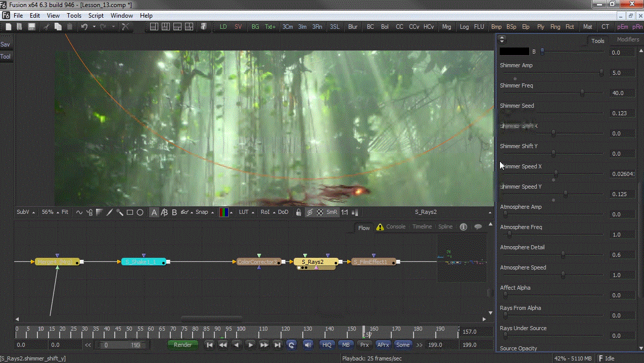This screenshot has height=363, width=644.
Task: Add a Blur tool from the toolbar
Action: 353,27
